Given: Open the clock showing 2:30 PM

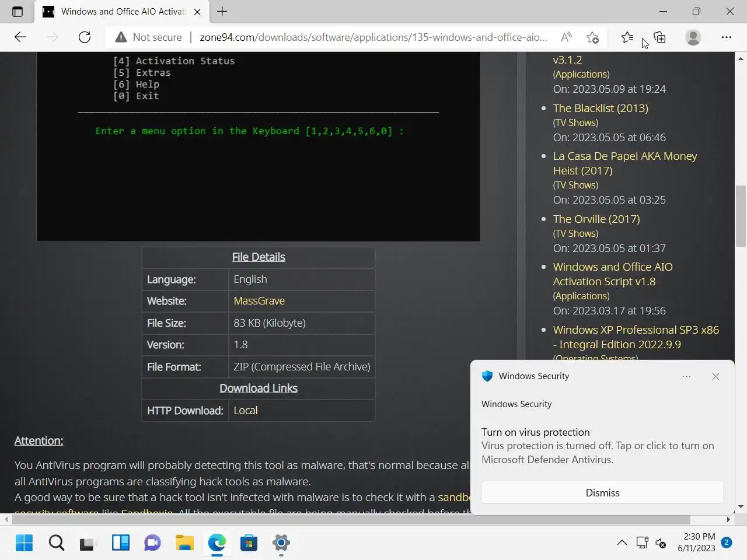Looking at the screenshot, I should pos(696,542).
